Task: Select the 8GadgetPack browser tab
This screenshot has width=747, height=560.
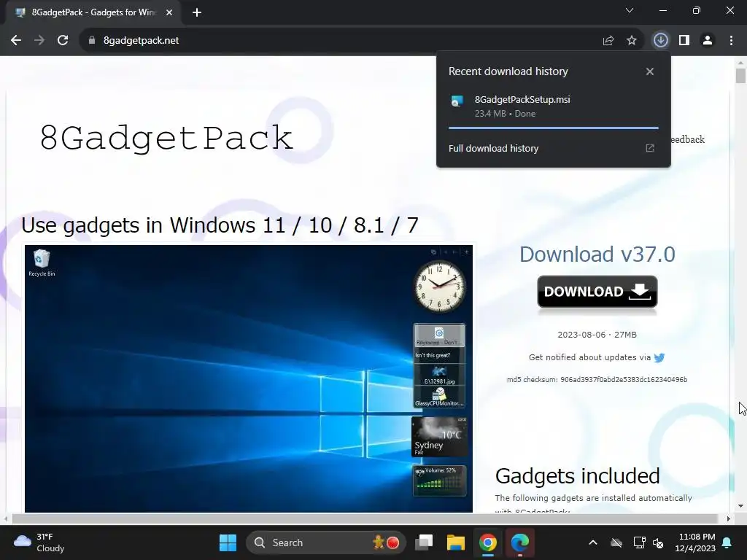Action: click(93, 13)
